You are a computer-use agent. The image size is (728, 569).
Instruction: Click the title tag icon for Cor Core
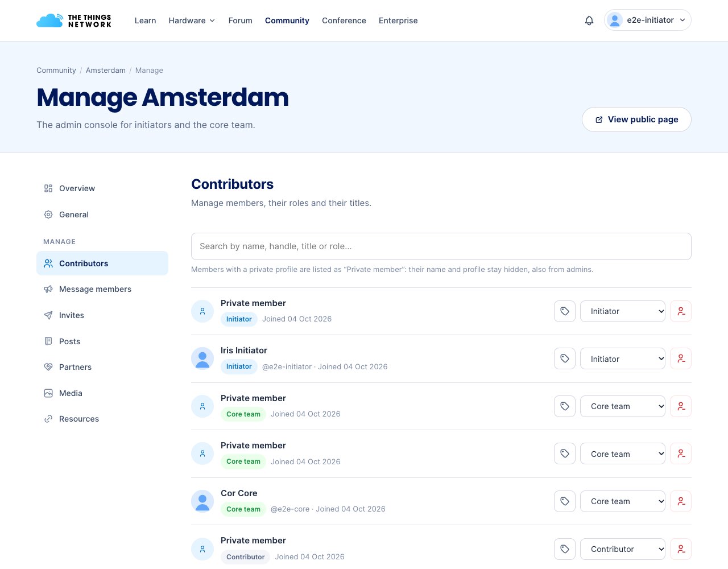565,501
